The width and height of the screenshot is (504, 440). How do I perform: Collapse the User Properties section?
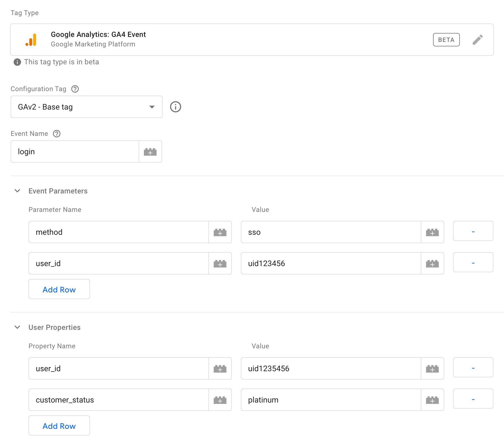(17, 327)
